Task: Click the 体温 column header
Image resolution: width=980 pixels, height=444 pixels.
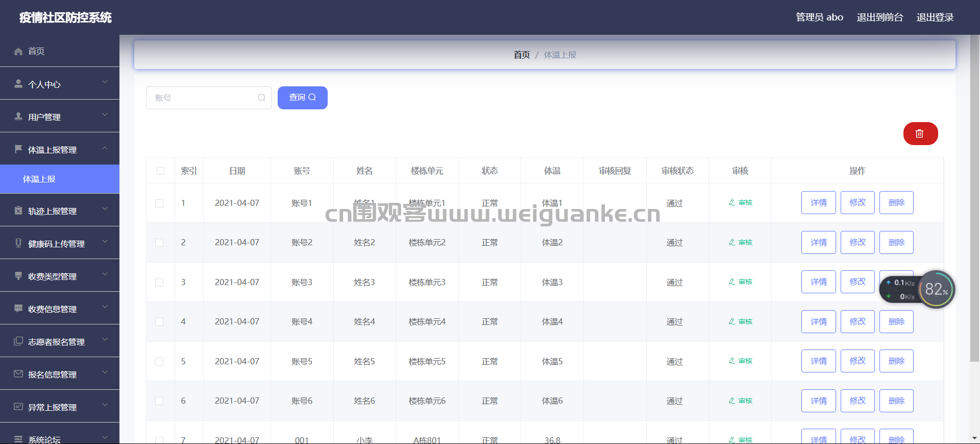Action: pos(552,171)
